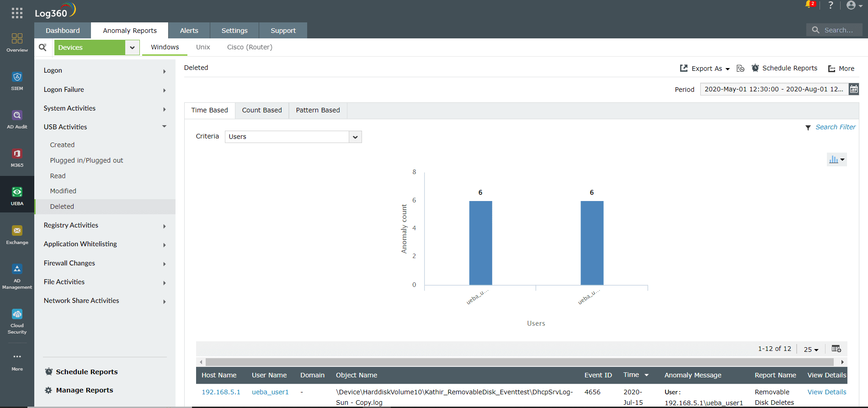Click the icon beside Export As dropdown
The image size is (868, 408).
tap(740, 68)
